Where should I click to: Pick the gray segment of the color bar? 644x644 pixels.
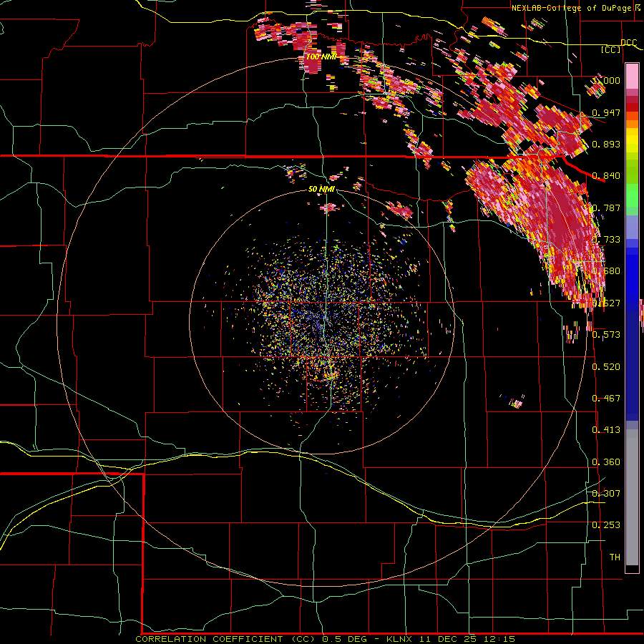[x=632, y=497]
